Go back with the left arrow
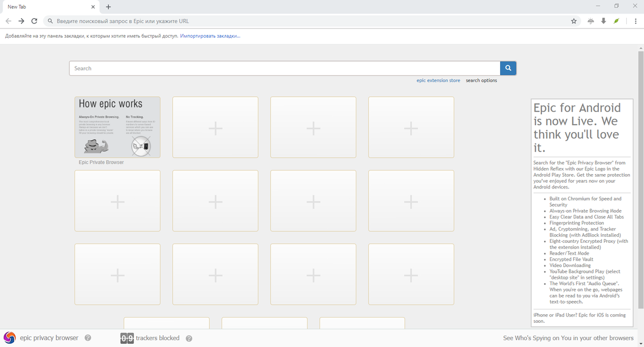Image resolution: width=644 pixels, height=347 pixels. (9, 21)
